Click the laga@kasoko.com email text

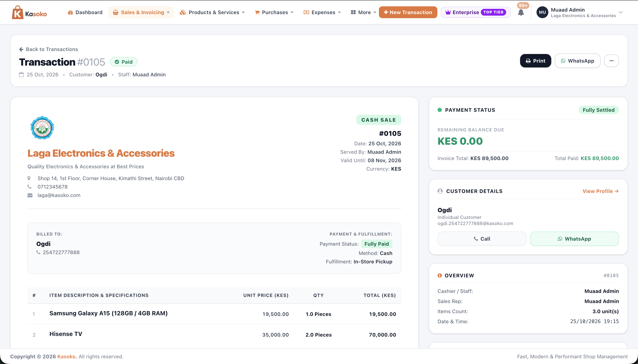(x=59, y=195)
